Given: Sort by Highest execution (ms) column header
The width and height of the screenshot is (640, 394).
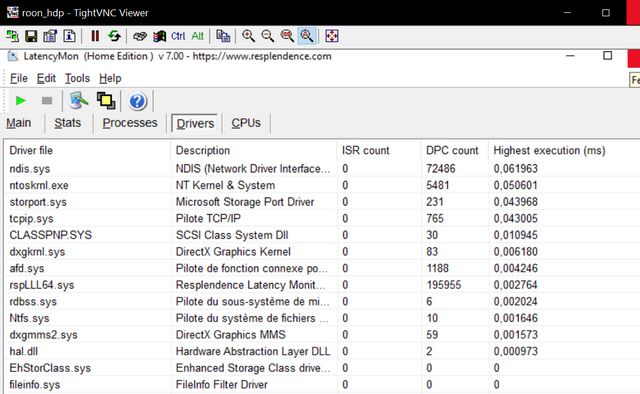Looking at the screenshot, I should [564, 150].
